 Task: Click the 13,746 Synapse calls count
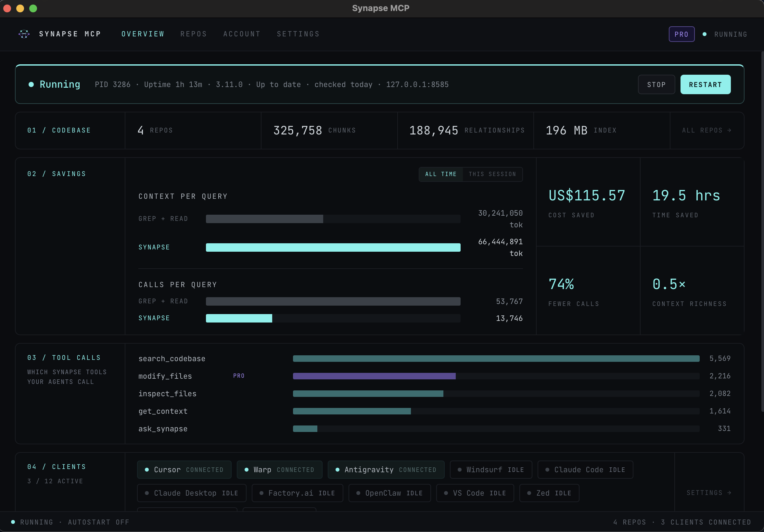tap(509, 318)
